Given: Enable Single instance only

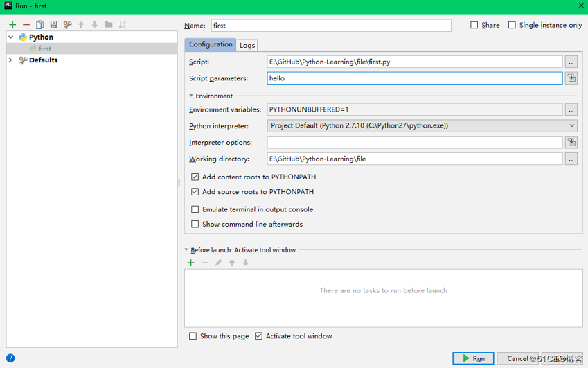Looking at the screenshot, I should coord(512,25).
